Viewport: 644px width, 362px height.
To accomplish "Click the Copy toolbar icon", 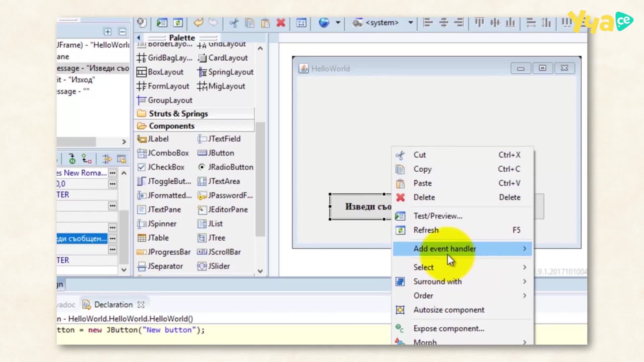I will tap(250, 23).
